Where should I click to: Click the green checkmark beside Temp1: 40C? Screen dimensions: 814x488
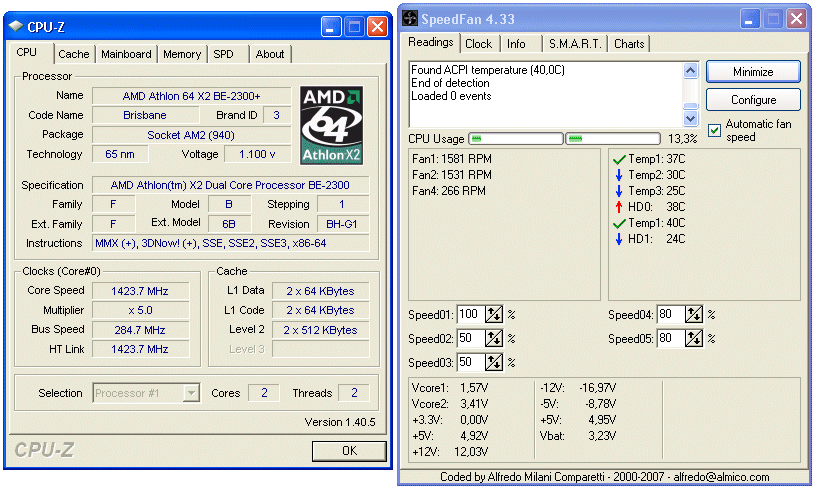pos(619,224)
